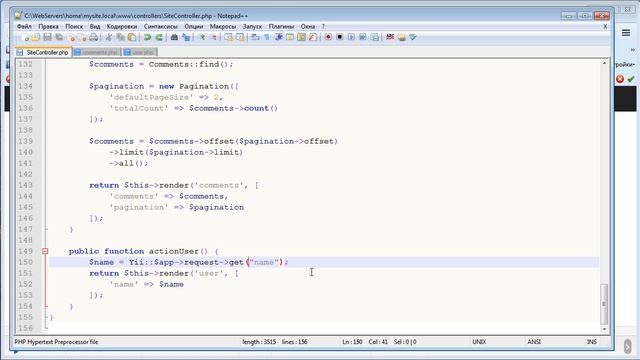This screenshot has width=640, height=360.
Task: Undo the last edit with green arrow
Action: pyautogui.click(x=147, y=38)
